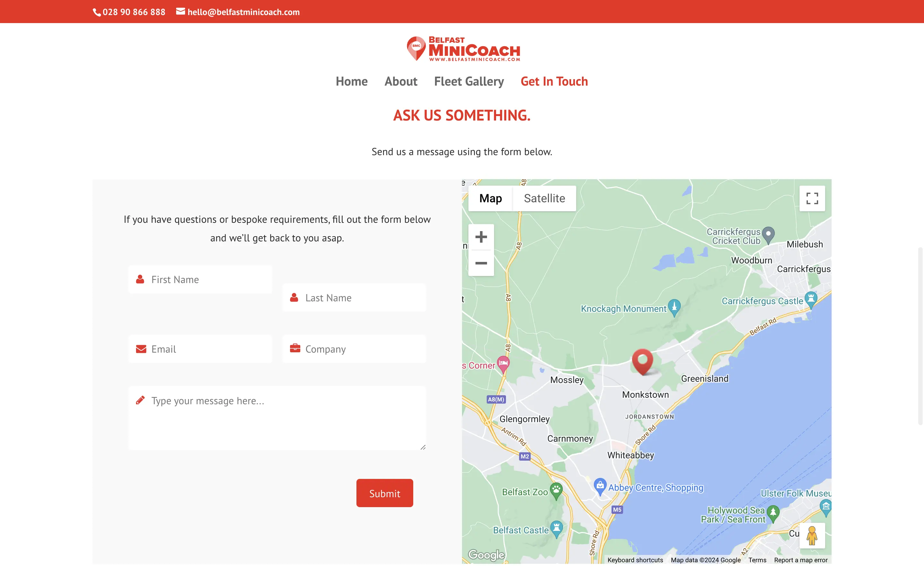Switch map to Satellite view

(544, 198)
